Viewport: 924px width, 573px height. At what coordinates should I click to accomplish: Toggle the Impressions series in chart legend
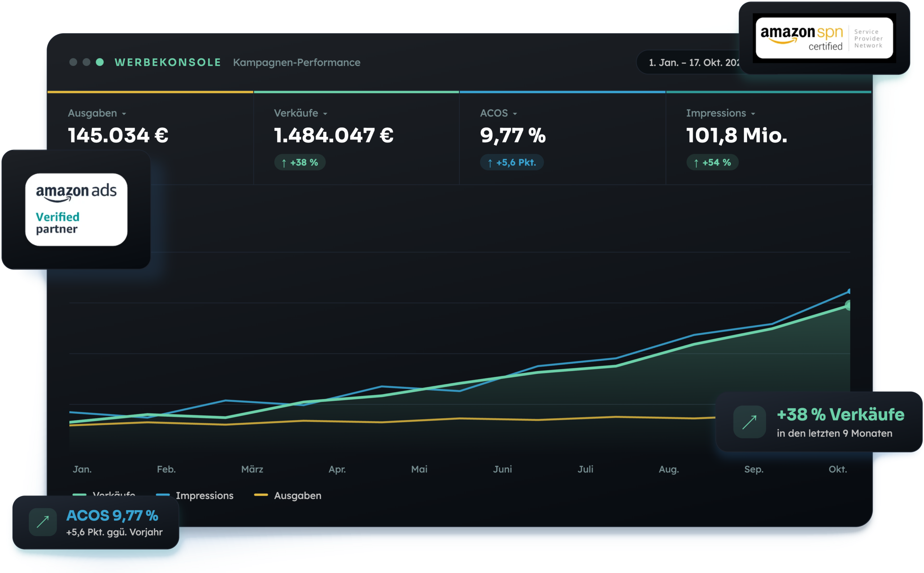coord(195,495)
